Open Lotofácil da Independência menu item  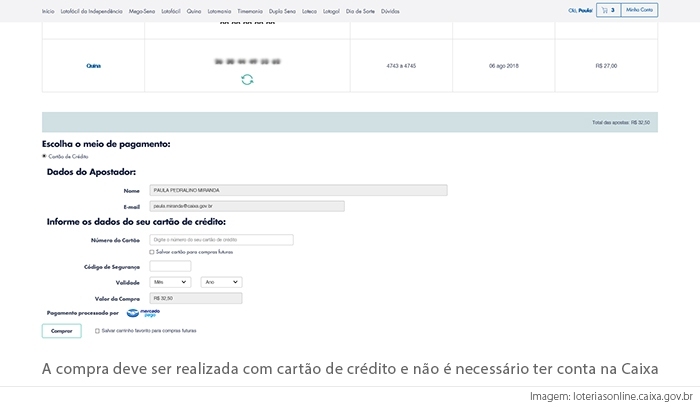[x=92, y=10]
